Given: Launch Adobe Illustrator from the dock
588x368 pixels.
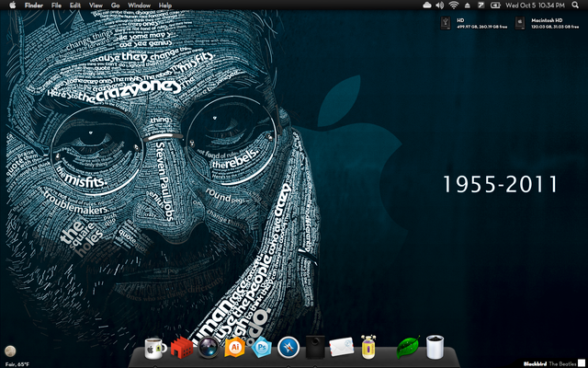Looking at the screenshot, I should [x=235, y=347].
